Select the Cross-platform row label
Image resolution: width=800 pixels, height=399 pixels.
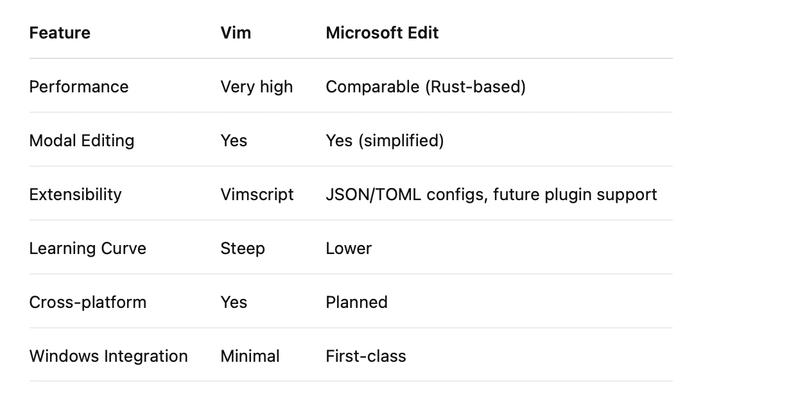[x=88, y=302]
